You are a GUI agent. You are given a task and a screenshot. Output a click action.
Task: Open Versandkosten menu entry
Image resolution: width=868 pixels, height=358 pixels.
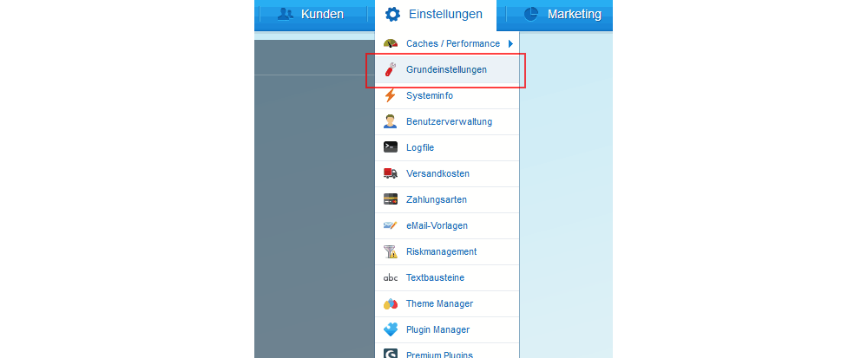click(447, 173)
